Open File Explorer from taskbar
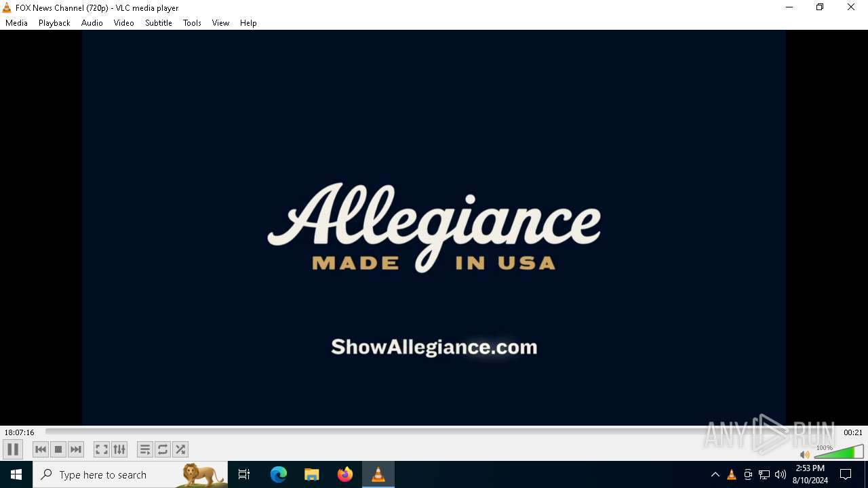Image resolution: width=868 pixels, height=488 pixels. (312, 474)
